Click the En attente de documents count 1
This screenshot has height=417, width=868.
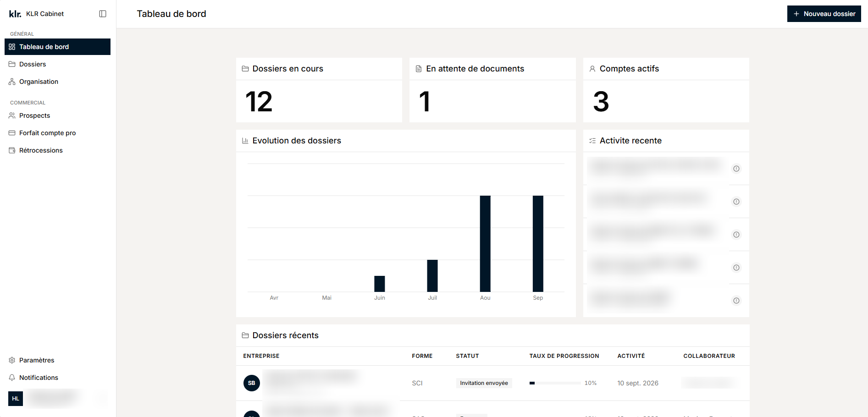coord(425,102)
